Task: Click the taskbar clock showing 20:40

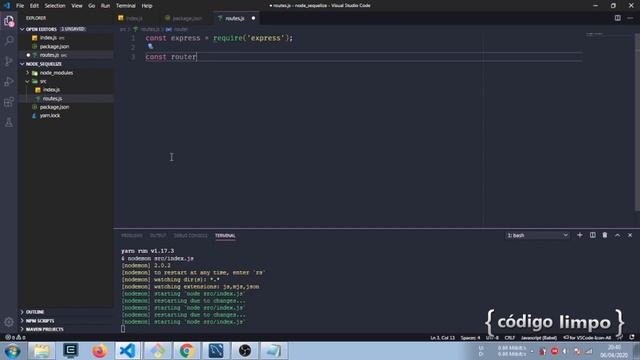Action: coord(614,351)
